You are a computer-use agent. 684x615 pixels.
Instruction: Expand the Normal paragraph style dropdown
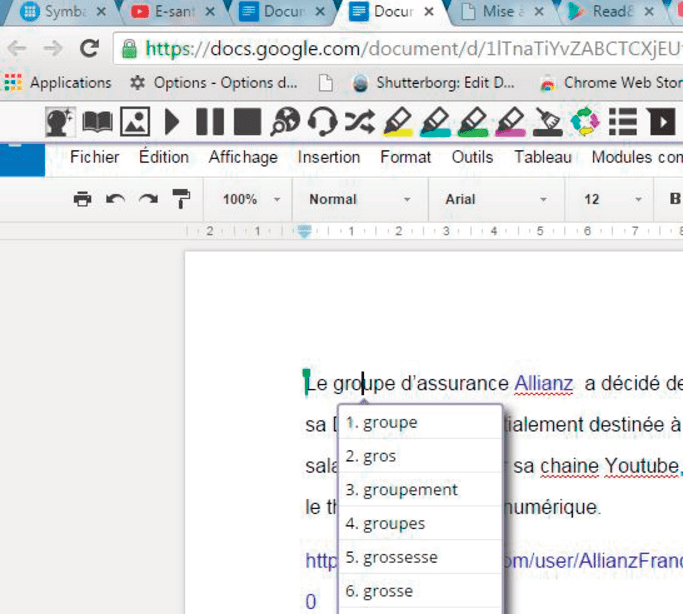(359, 199)
